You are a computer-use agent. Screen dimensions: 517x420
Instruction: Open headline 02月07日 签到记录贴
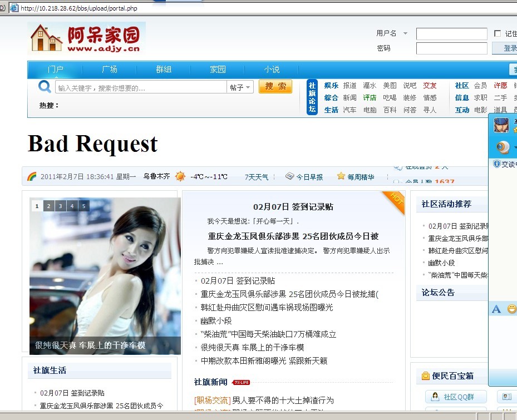point(293,207)
